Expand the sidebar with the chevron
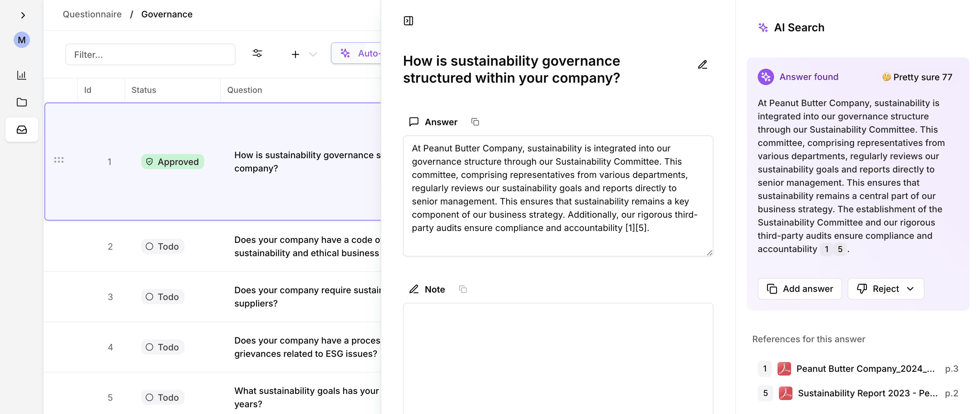 coord(23,15)
